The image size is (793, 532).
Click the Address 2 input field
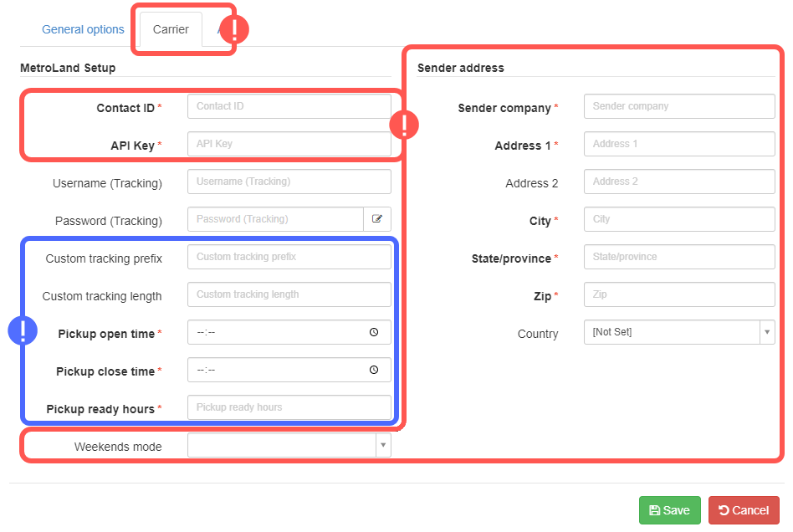(x=679, y=182)
